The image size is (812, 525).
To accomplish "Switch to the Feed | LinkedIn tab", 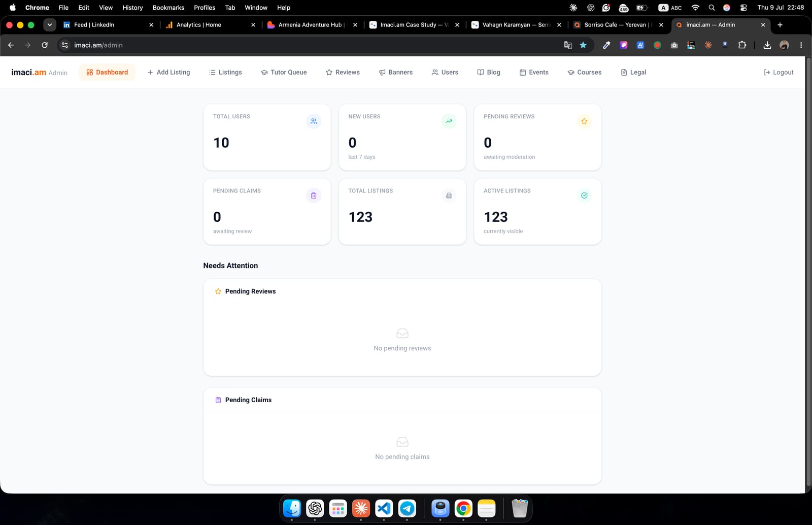I will [108, 25].
